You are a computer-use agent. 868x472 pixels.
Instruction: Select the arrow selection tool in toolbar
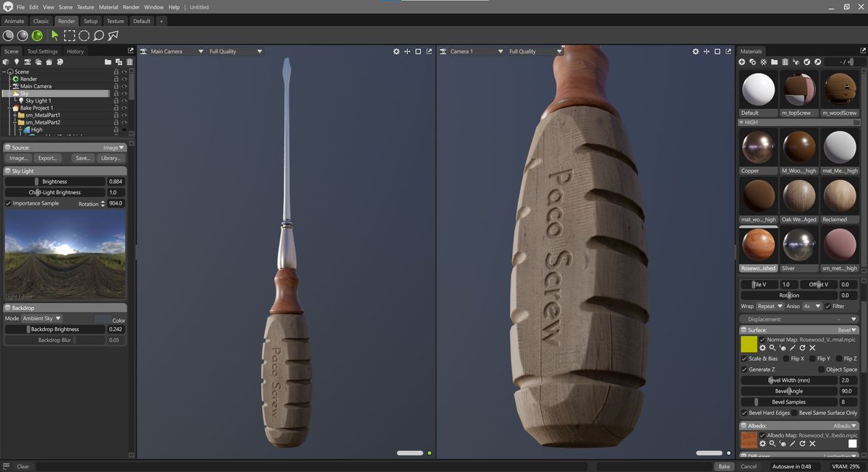55,35
